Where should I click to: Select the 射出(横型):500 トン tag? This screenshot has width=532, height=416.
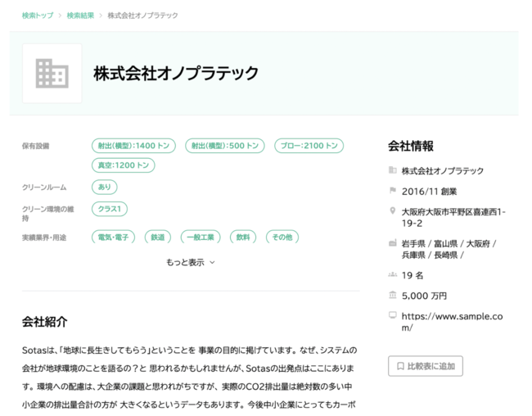click(x=224, y=146)
